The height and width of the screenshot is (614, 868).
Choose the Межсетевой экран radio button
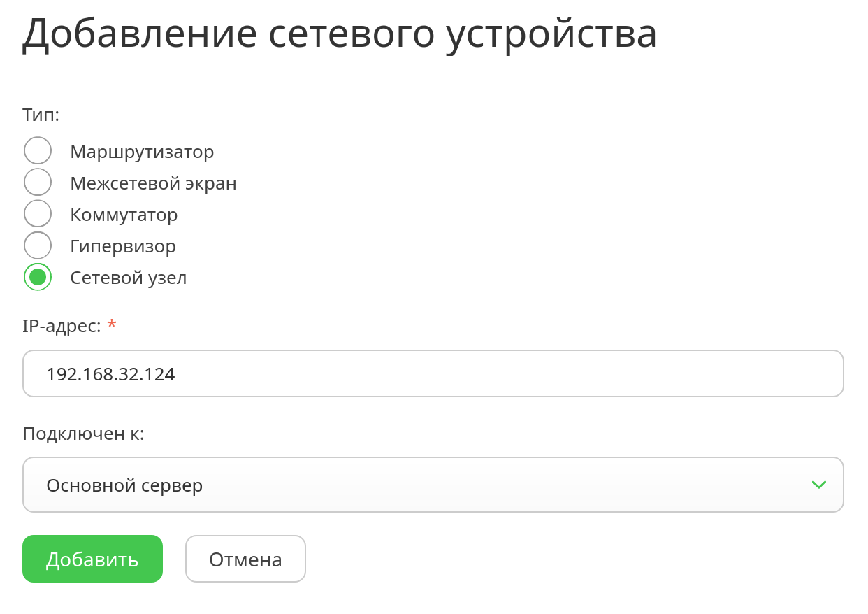(x=38, y=183)
